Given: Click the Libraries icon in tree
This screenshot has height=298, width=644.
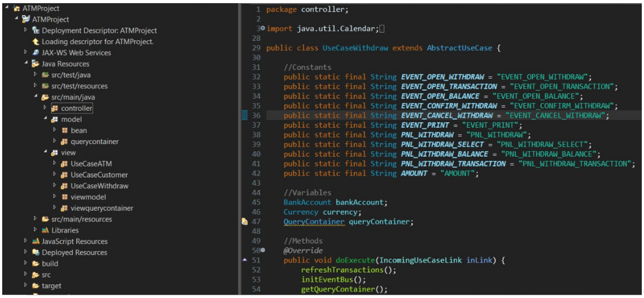Looking at the screenshot, I should click(x=45, y=230).
